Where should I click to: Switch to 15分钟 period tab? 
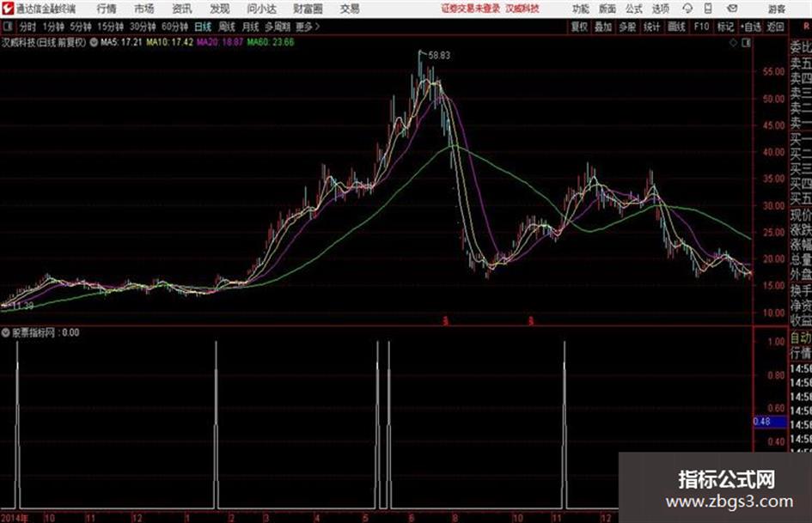[111, 27]
